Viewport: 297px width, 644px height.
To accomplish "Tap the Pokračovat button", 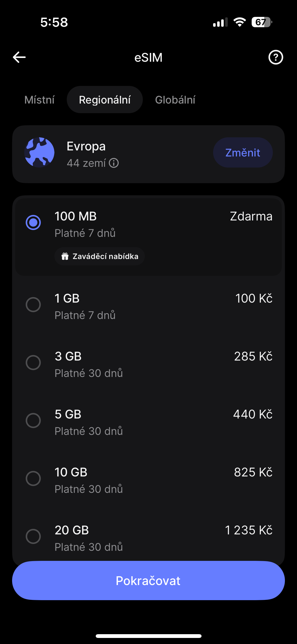I will pos(148,581).
